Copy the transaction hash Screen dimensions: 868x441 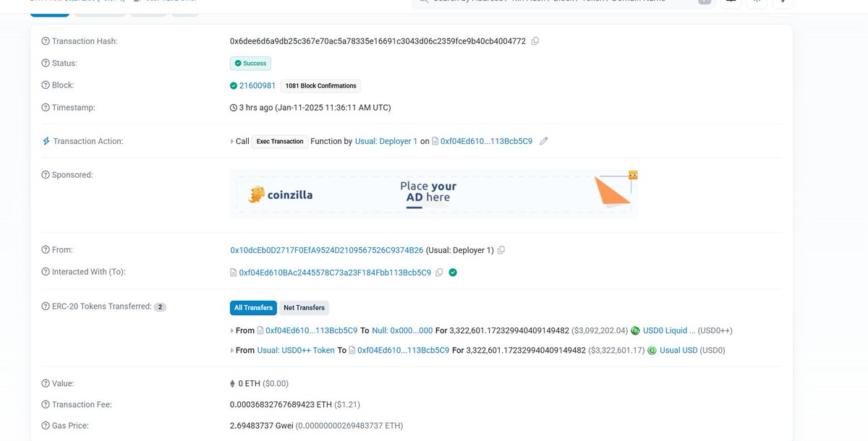click(535, 40)
